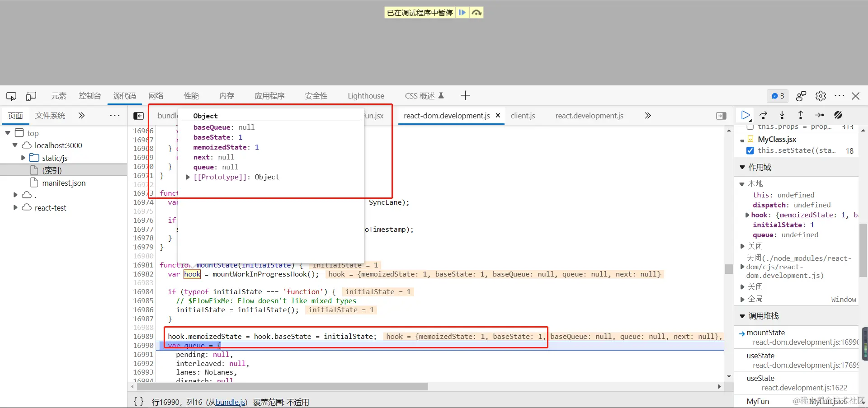Click the bundle.js source link
Screen dimensions: 868x408
click(231, 402)
